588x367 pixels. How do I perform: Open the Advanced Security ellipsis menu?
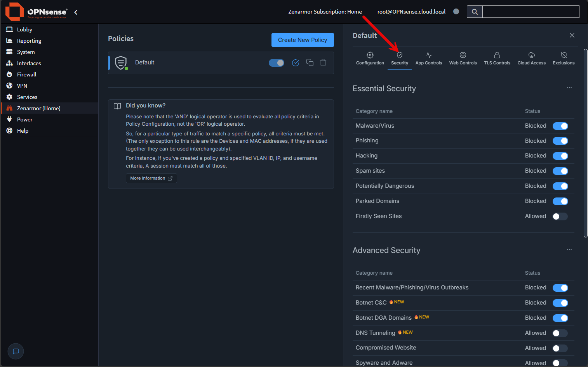pyautogui.click(x=569, y=249)
